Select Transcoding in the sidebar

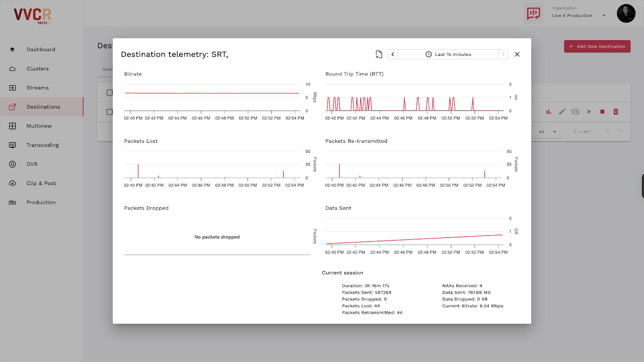tap(12, 145)
